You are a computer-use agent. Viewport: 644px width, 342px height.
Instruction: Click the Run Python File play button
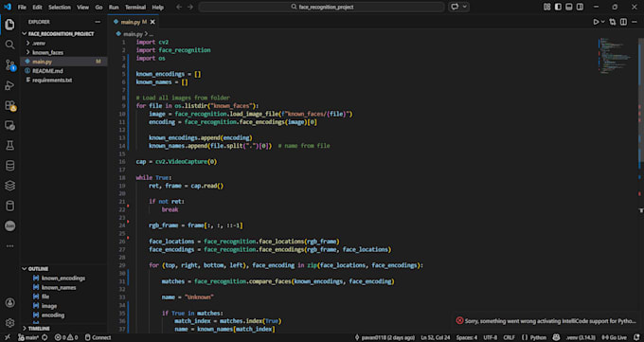coord(596,22)
